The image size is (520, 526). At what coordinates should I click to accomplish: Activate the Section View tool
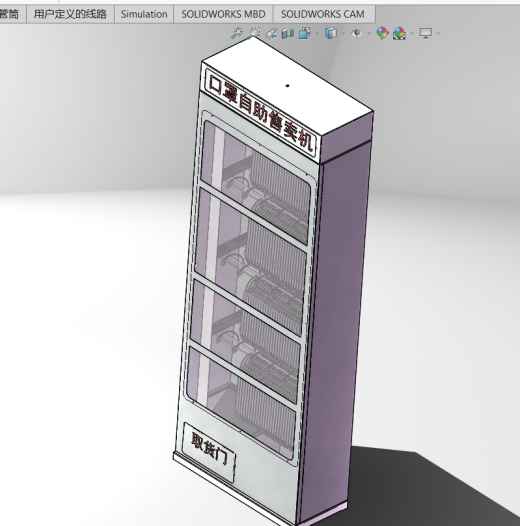288,34
